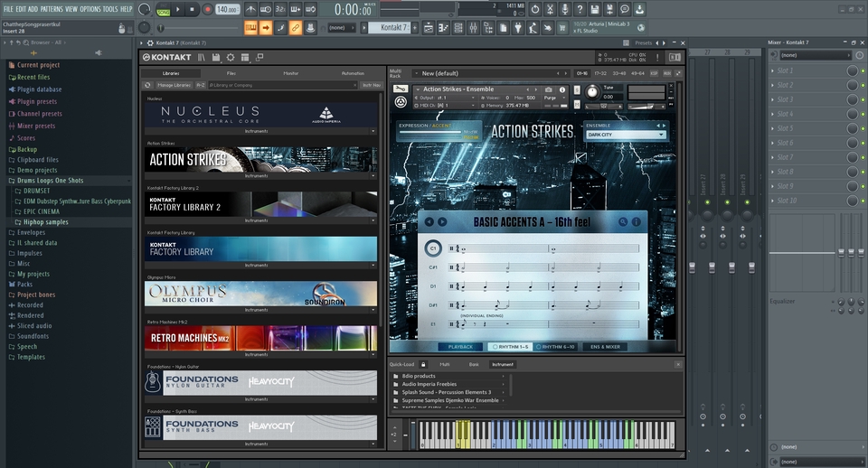Click the undo history circular arrow icon
This screenshot has width=868, height=468.
[534, 9]
